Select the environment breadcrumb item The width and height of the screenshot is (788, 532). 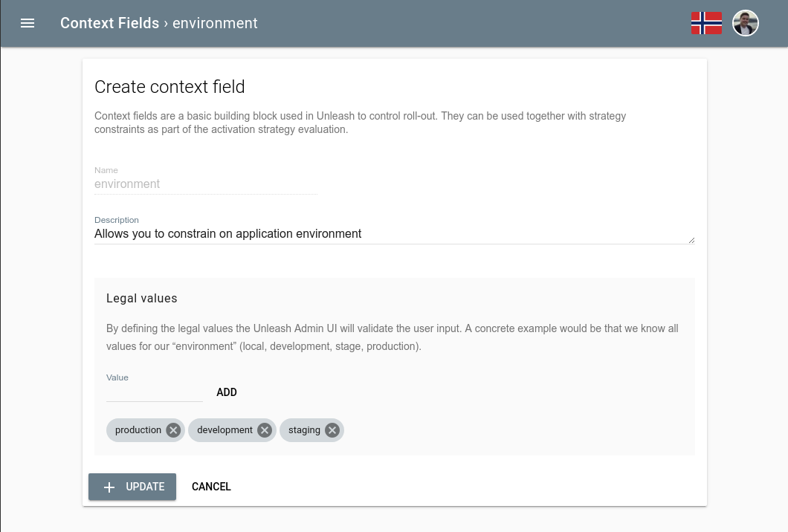(215, 23)
